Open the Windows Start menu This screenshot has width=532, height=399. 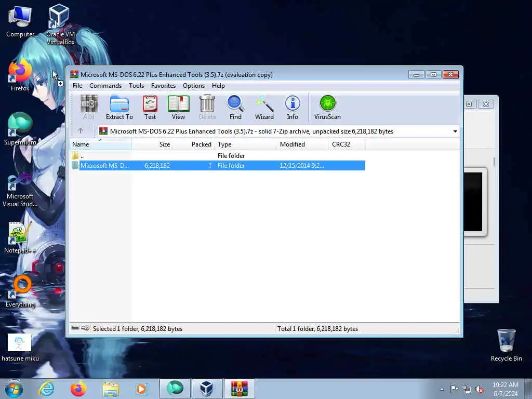coord(14,389)
